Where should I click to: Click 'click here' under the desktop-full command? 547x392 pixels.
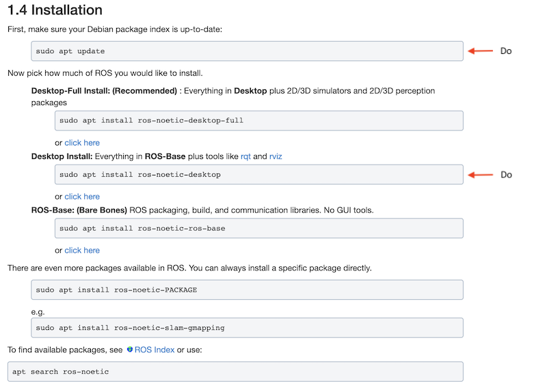pos(82,143)
